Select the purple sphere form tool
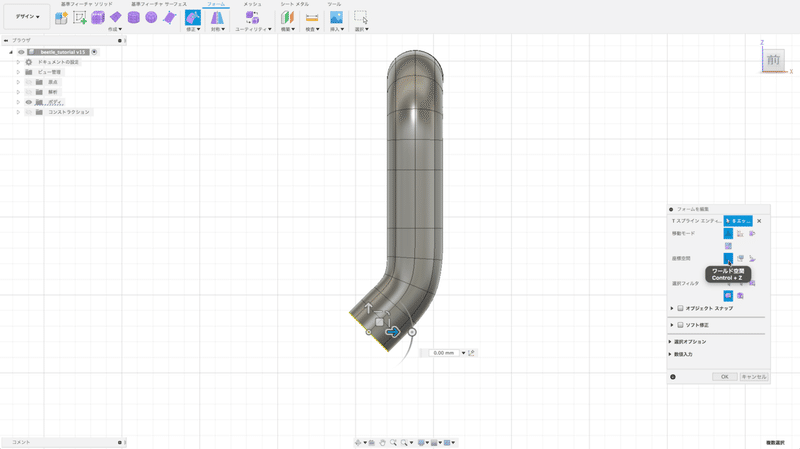Image resolution: width=800 pixels, height=449 pixels. [x=151, y=17]
